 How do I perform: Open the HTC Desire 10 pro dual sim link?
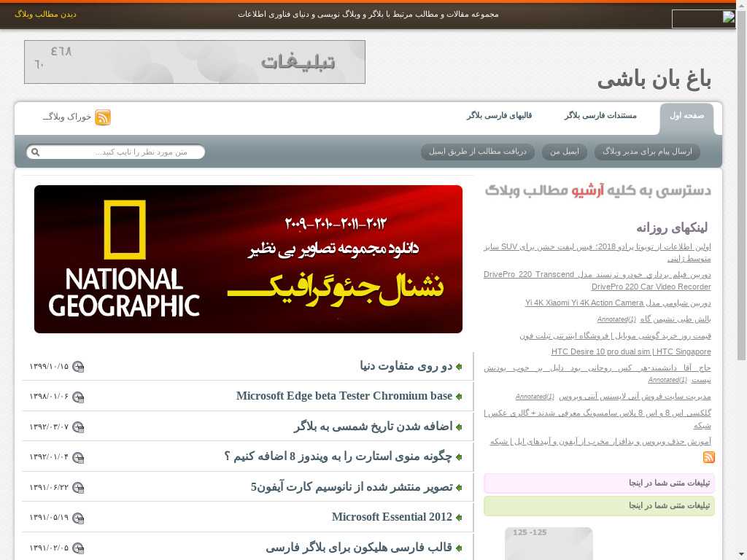pyautogui.click(x=631, y=351)
